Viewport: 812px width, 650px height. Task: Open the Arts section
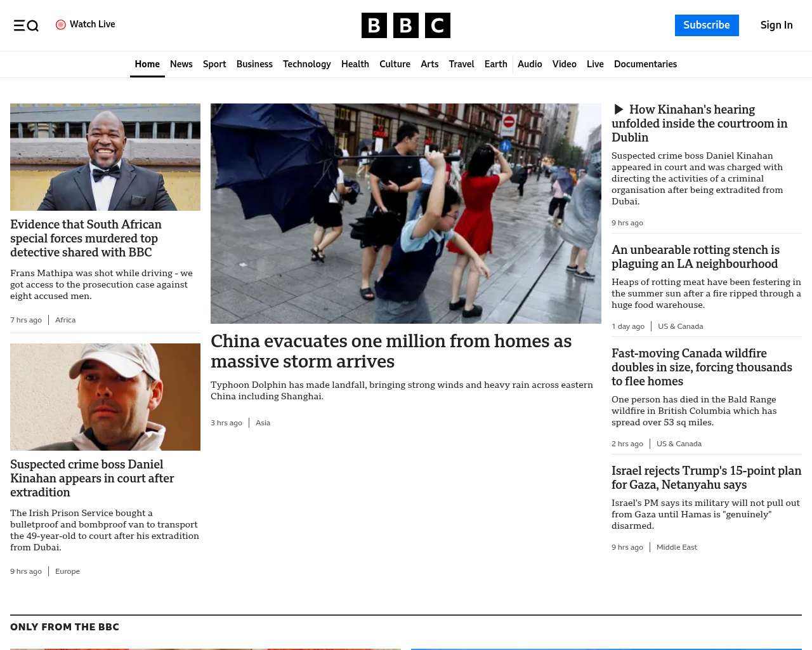pyautogui.click(x=429, y=64)
